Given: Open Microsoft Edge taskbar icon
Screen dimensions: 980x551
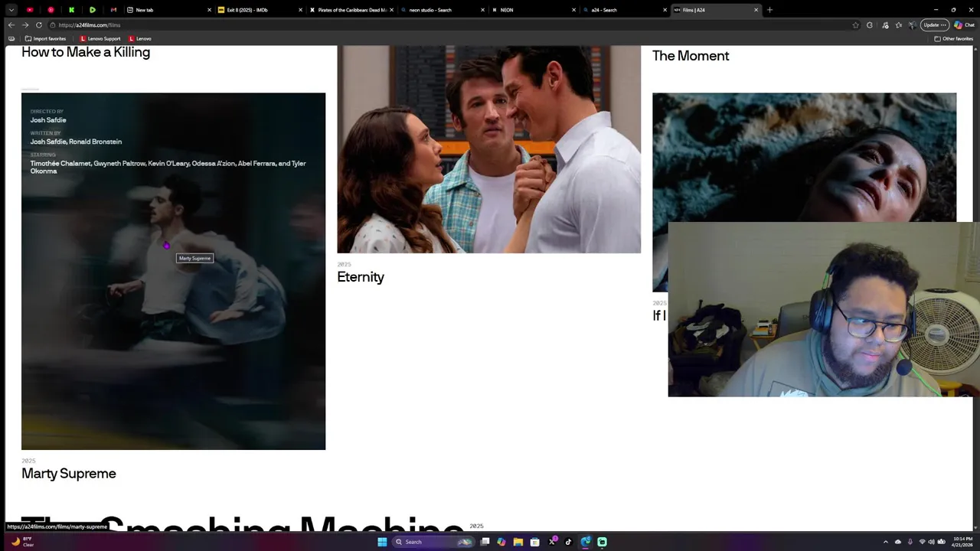Looking at the screenshot, I should [586, 542].
